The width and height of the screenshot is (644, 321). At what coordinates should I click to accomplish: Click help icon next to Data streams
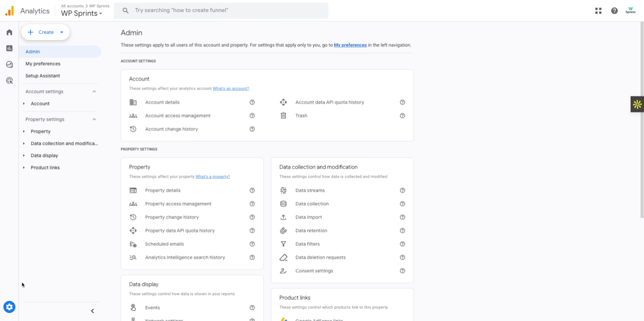point(402,190)
